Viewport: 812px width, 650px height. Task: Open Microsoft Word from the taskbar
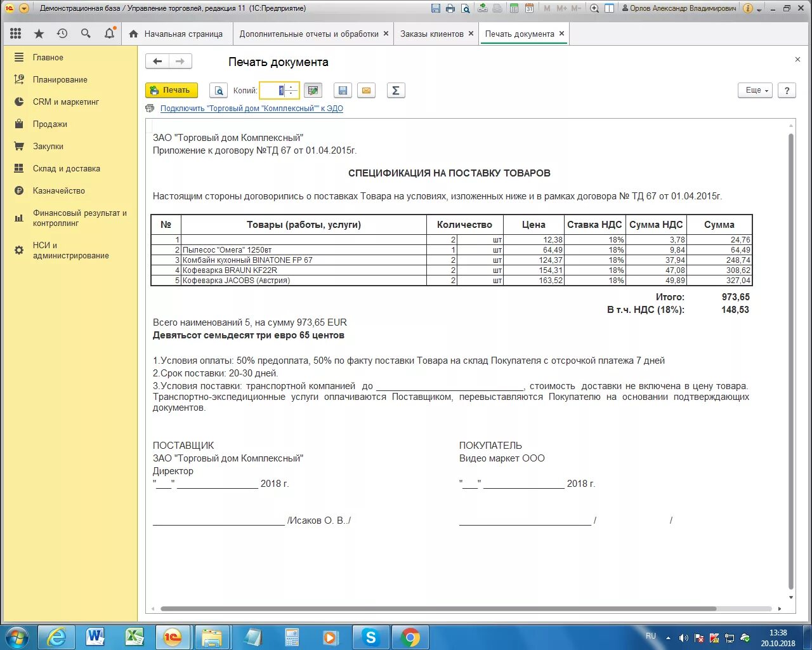click(95, 637)
